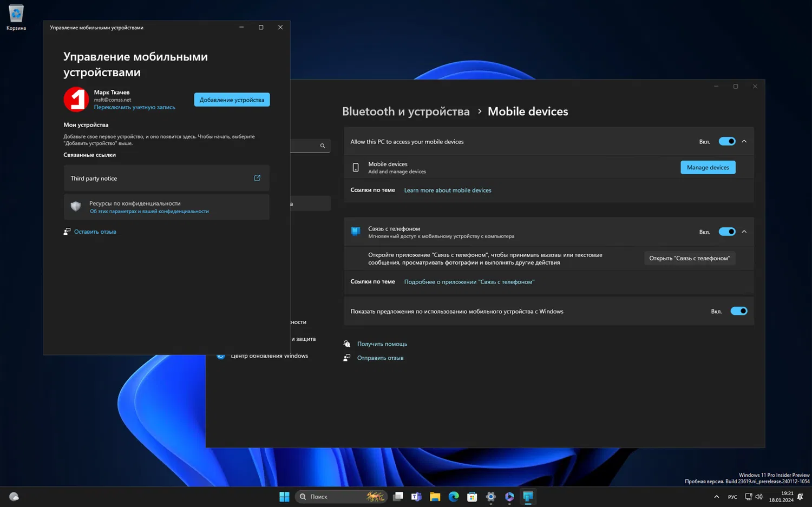Screen dimensions: 812x507
Task: Turn off Allow this PC to access mobile devices
Action: pos(727,141)
